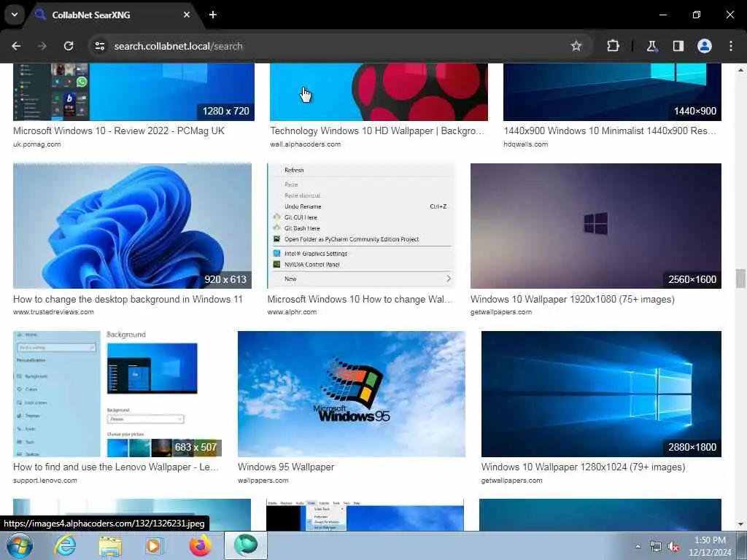This screenshot has height=560, width=747.
Task: Click the www.trustedreviews.com source text
Action: tap(53, 312)
